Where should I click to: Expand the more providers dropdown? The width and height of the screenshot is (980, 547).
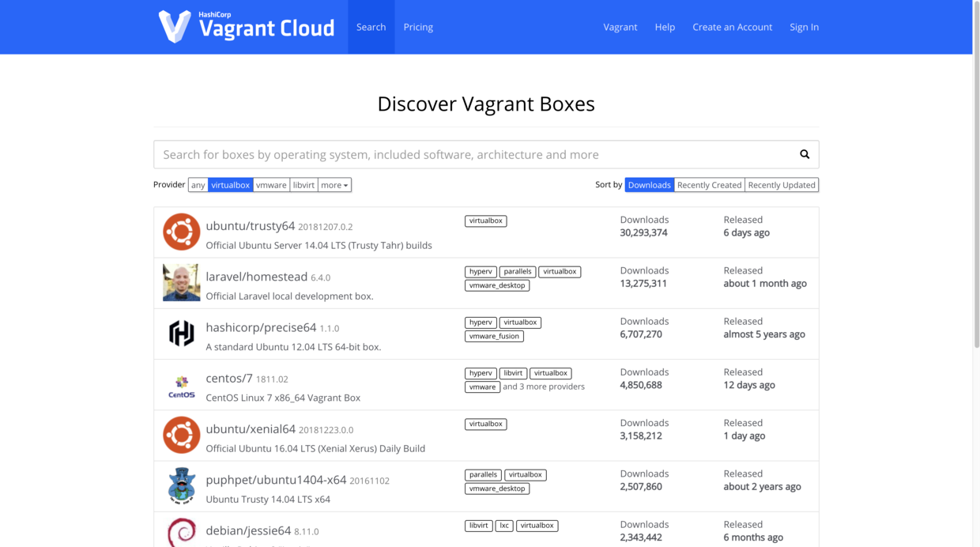coord(334,185)
